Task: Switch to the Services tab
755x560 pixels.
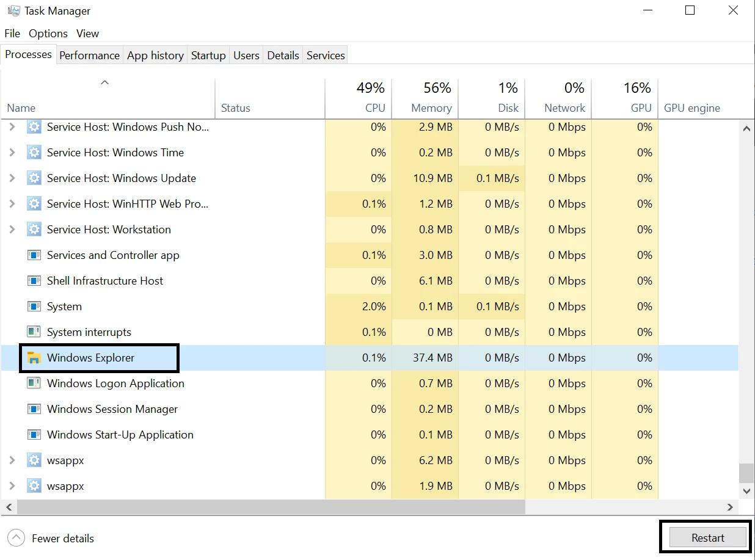Action: point(326,56)
